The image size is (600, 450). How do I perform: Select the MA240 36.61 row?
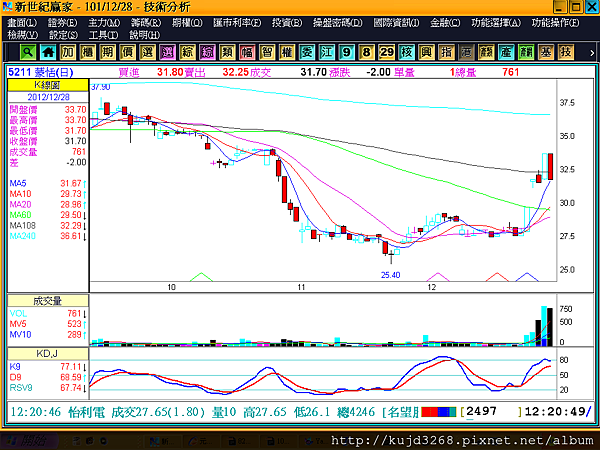48,236
